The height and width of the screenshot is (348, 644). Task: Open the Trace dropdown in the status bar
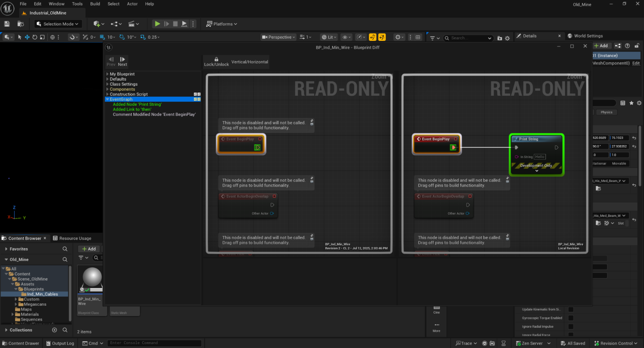[x=466, y=343]
